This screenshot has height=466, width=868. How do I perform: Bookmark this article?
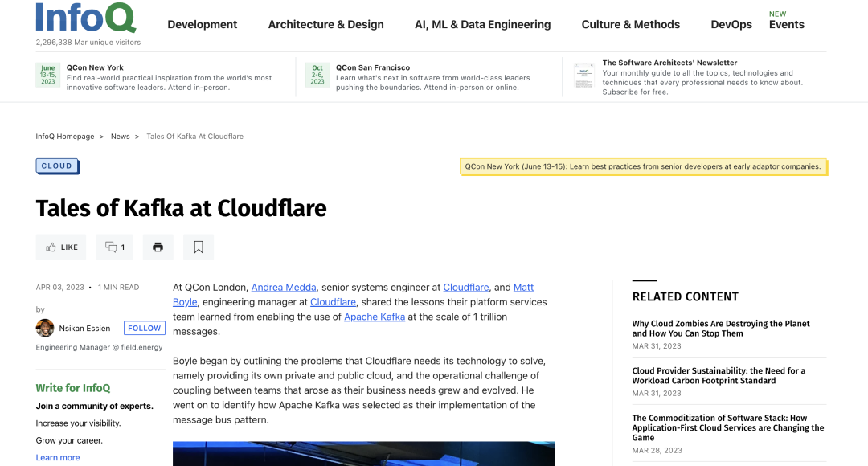(199, 247)
